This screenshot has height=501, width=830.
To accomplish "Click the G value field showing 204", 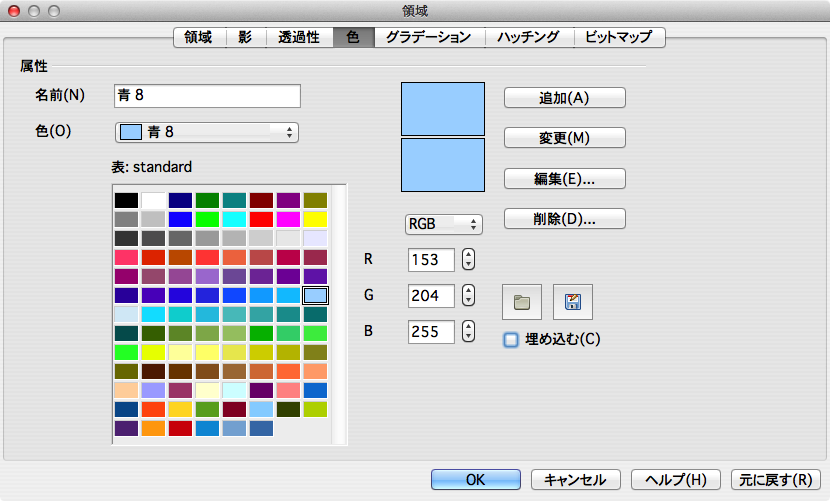I will point(431,296).
